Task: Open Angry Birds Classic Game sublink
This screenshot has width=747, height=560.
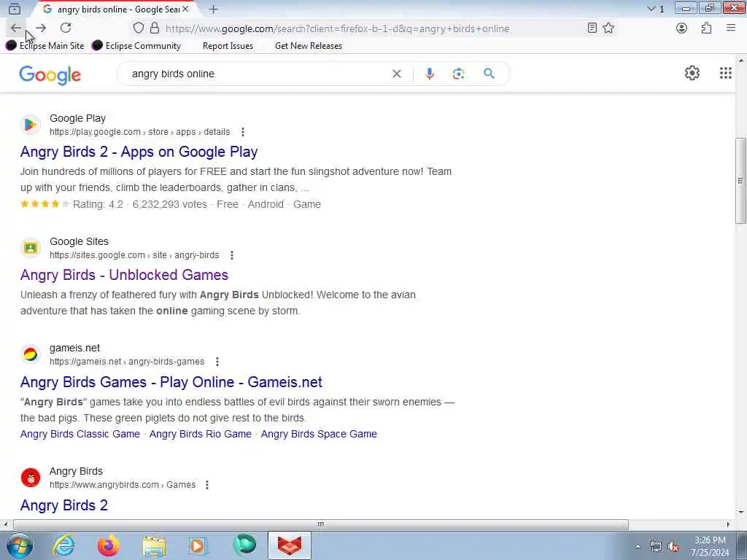Action: (x=80, y=434)
